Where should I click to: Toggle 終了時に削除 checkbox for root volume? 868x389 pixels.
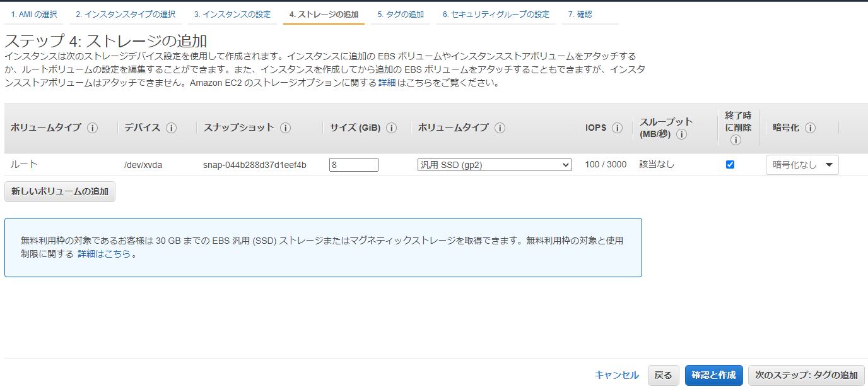pyautogui.click(x=730, y=165)
